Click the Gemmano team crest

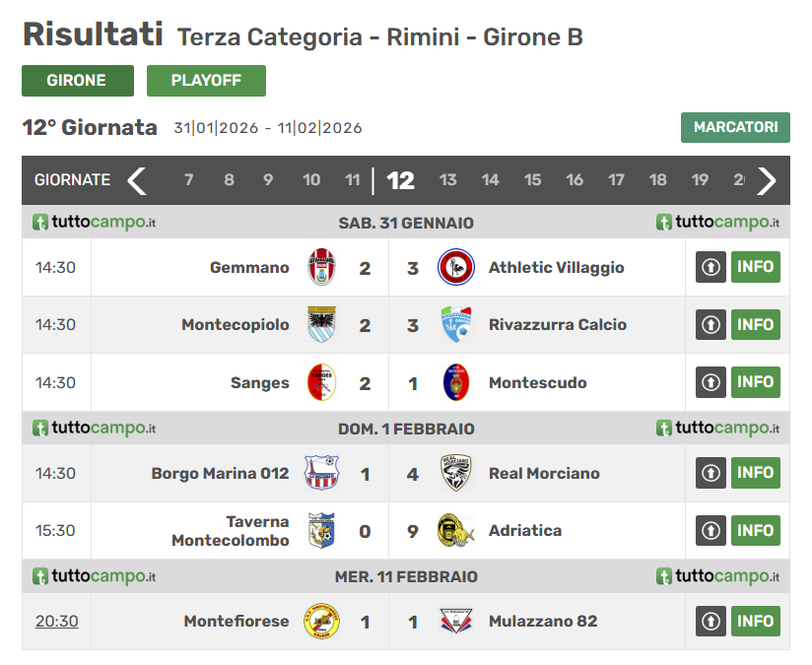(x=321, y=267)
